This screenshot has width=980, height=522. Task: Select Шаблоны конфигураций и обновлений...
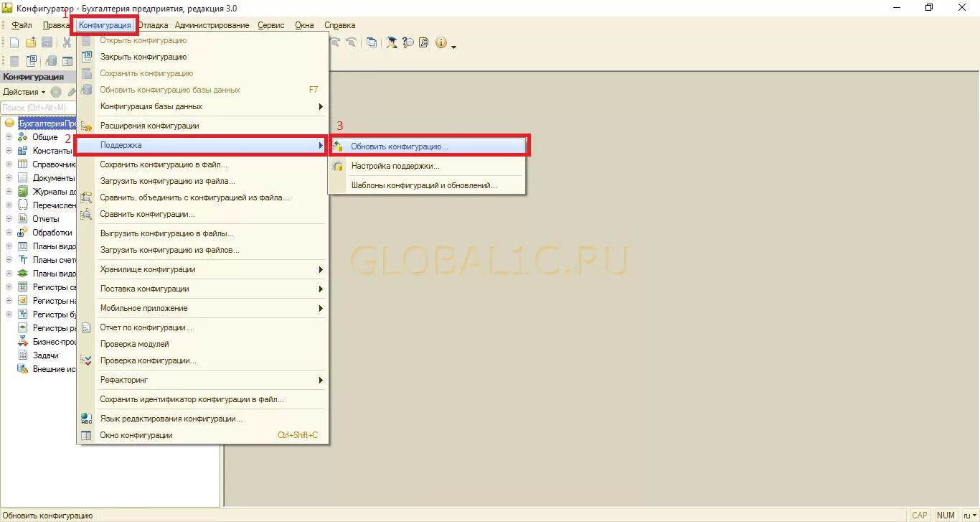click(428, 185)
